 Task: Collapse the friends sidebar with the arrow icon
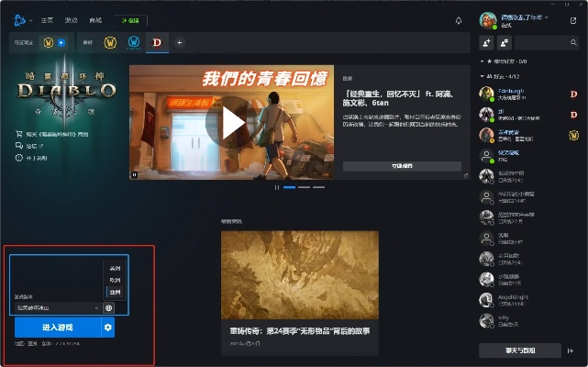point(571,350)
